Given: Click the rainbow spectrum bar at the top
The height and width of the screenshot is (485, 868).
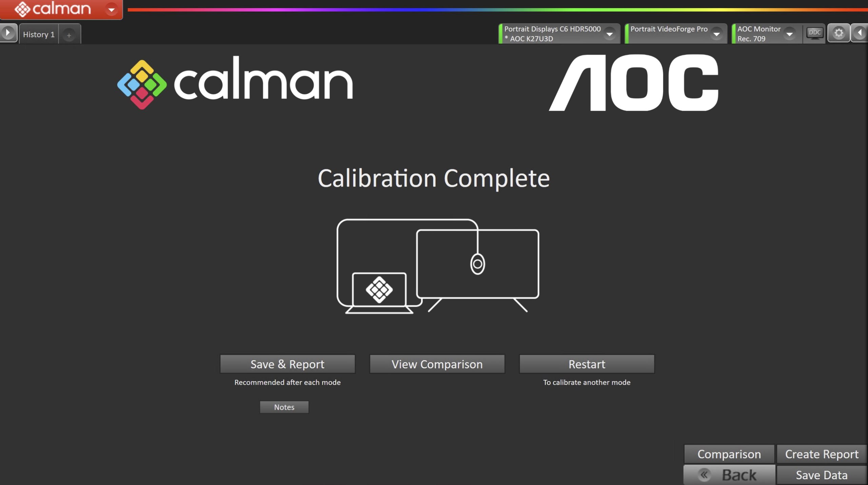Looking at the screenshot, I should coord(495,10).
